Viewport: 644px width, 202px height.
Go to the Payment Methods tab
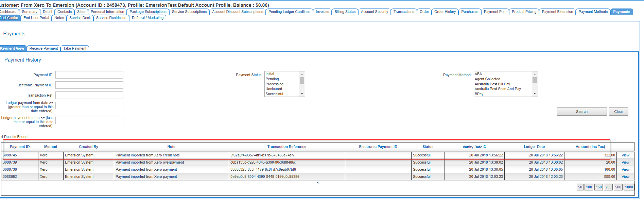tap(593, 12)
